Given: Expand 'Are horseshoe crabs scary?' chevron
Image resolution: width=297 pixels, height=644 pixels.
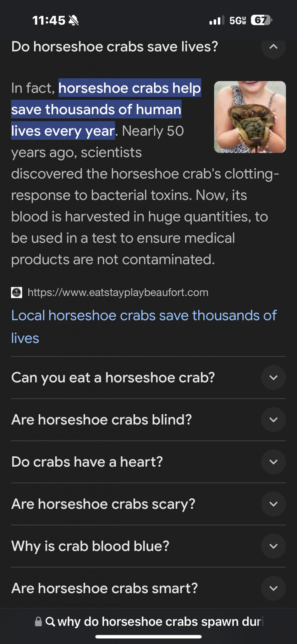Looking at the screenshot, I should (x=273, y=504).
